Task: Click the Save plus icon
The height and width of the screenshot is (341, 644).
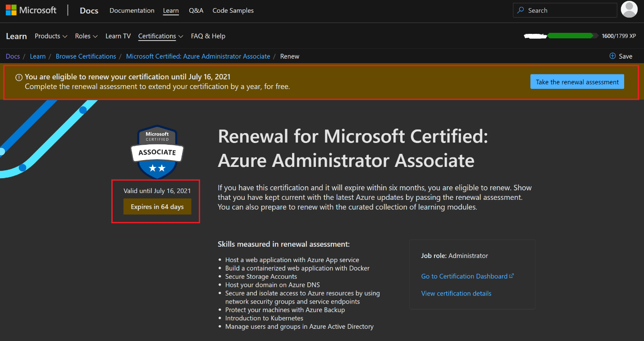Action: point(612,56)
